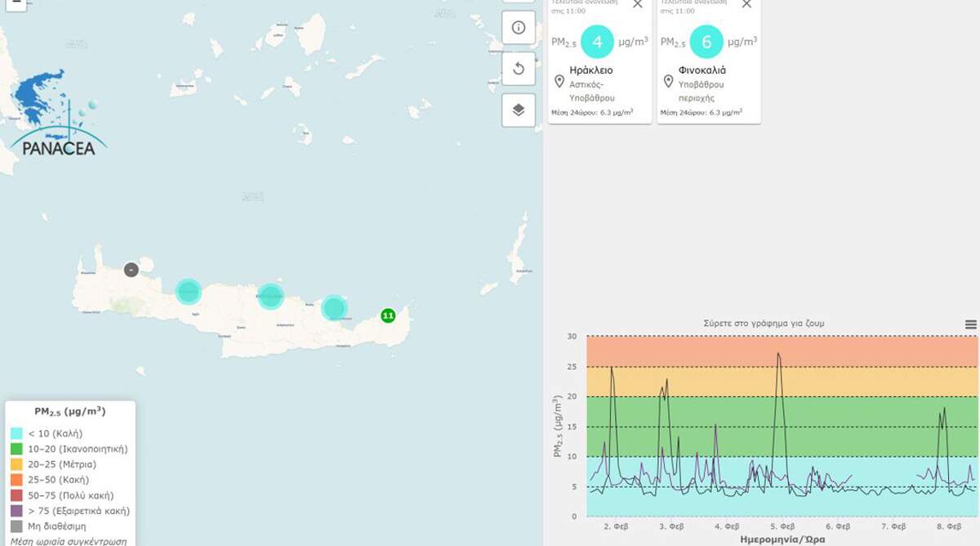
Task: Zoom out the map with minus button
Action: 17,3
